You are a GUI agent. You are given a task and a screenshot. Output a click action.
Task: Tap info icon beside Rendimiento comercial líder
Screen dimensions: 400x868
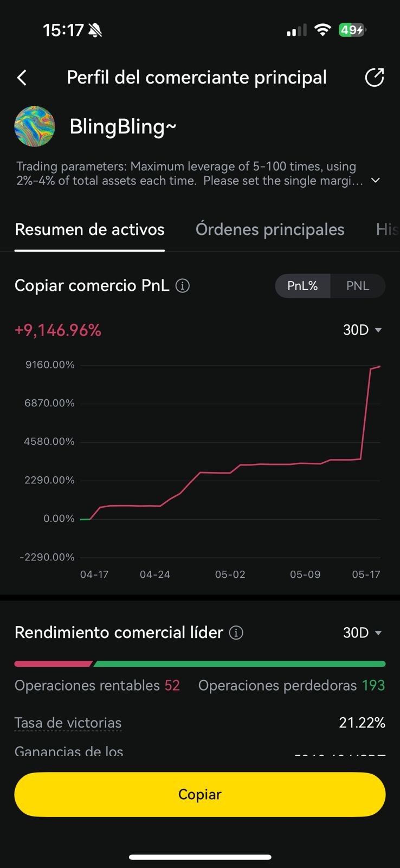coord(236,633)
